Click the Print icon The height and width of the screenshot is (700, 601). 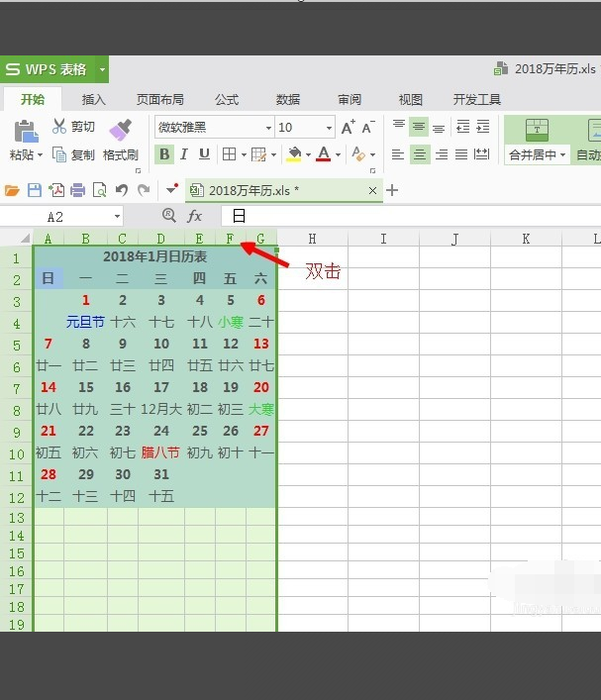click(77, 190)
